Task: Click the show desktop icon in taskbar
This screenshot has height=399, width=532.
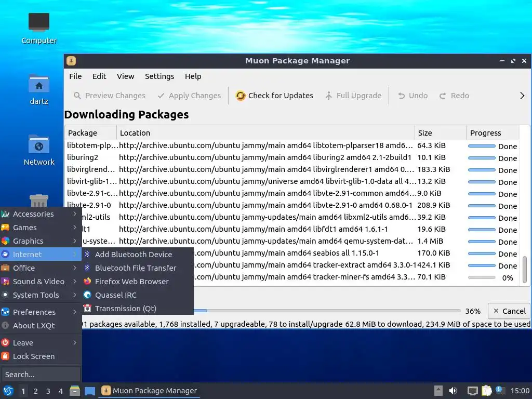Action: click(x=89, y=391)
